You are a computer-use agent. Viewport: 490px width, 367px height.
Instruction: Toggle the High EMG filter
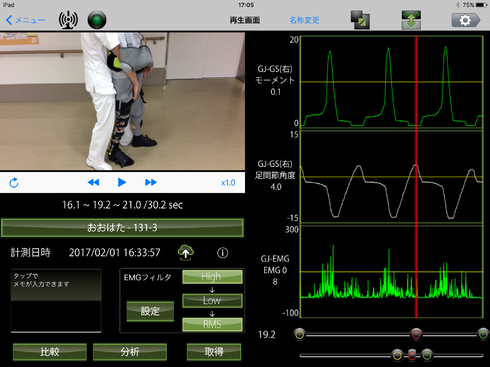pos(212,277)
